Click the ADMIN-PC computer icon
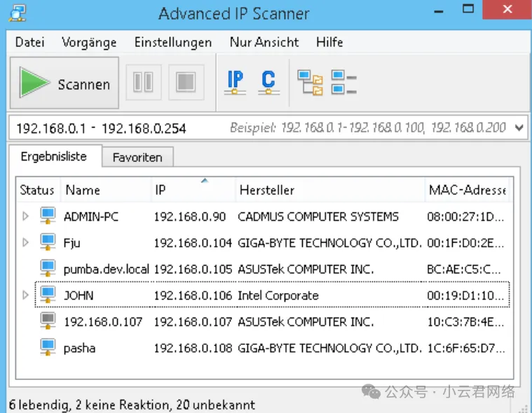532x413 pixels. point(48,216)
